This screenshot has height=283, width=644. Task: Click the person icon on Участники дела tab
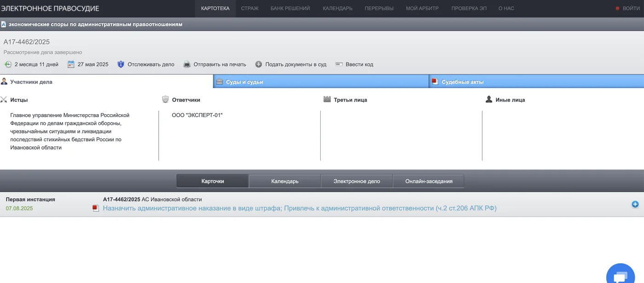pyautogui.click(x=4, y=81)
